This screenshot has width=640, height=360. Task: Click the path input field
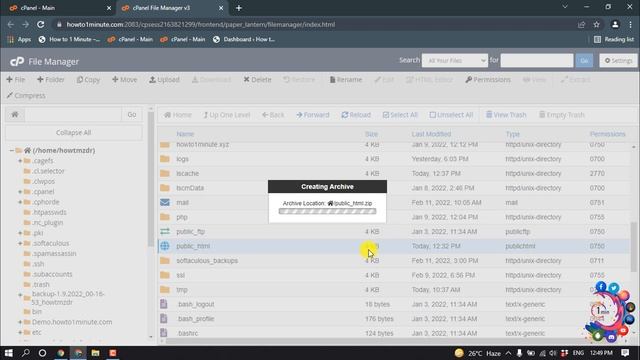click(73, 114)
